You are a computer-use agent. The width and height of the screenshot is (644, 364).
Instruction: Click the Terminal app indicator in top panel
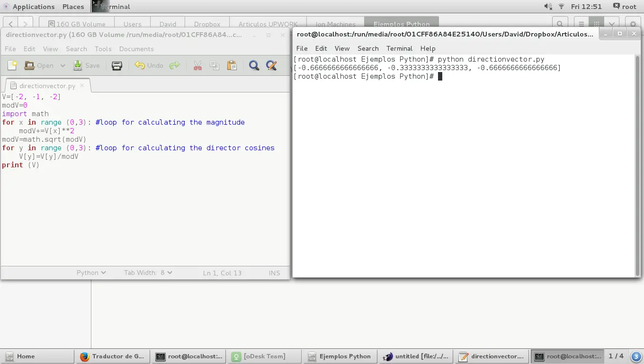111,7
